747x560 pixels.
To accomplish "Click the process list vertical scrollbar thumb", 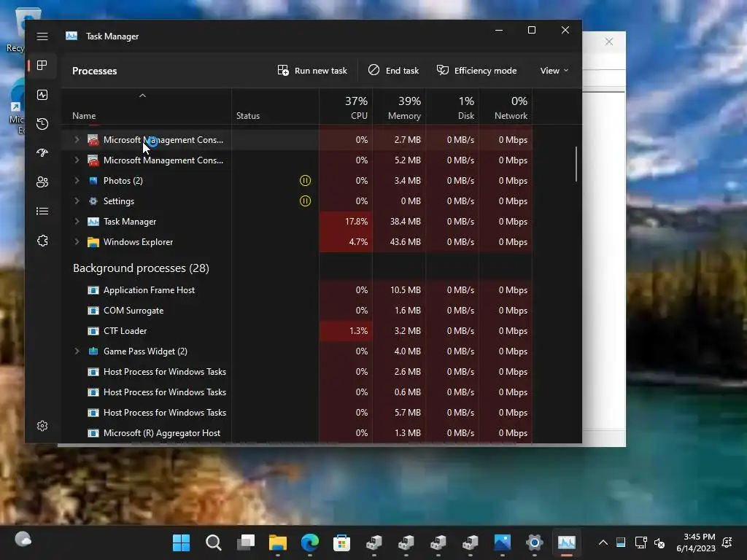I will coord(576,164).
